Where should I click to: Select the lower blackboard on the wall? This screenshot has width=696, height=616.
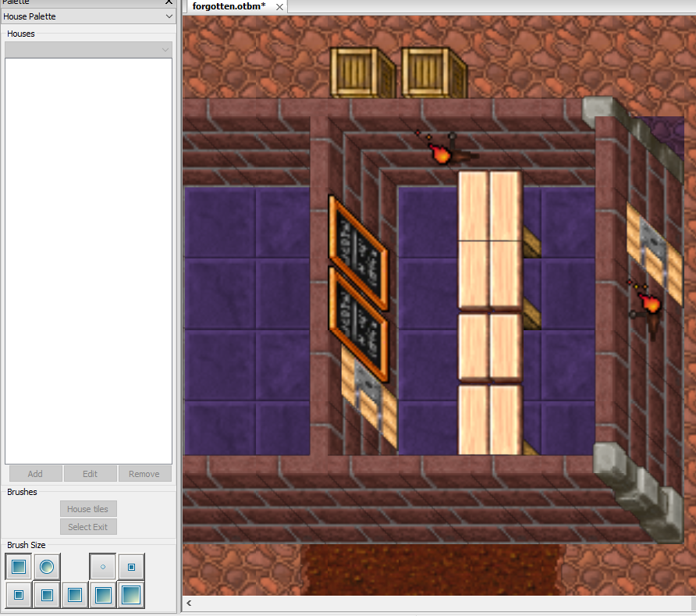point(359,324)
